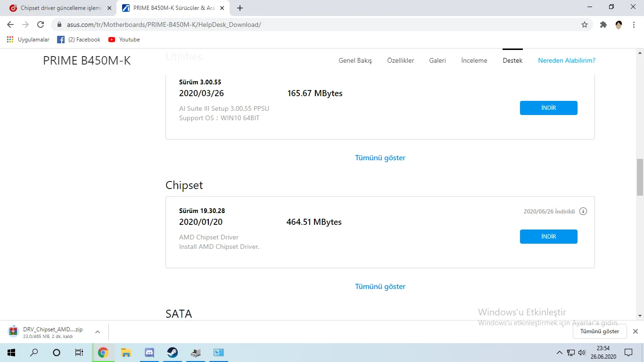The height and width of the screenshot is (362, 644).
Task: Open the Chrome three-dot menu
Action: tap(634, 25)
